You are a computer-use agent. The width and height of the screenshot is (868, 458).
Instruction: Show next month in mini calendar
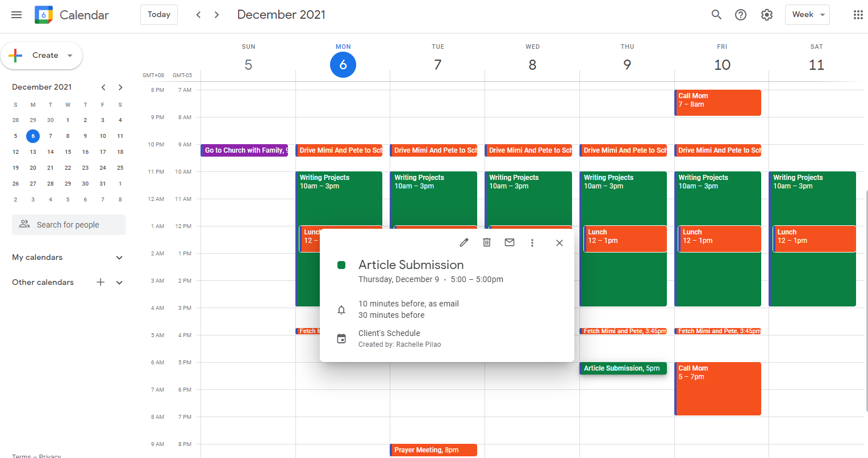click(120, 87)
